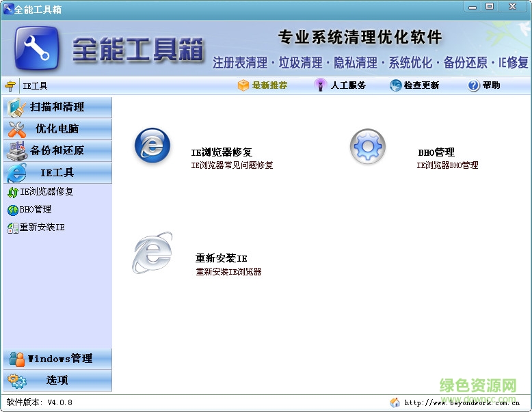Image resolution: width=532 pixels, height=412 pixels.
Task: Click the silver 重新安装IE icon
Action: pos(152,253)
